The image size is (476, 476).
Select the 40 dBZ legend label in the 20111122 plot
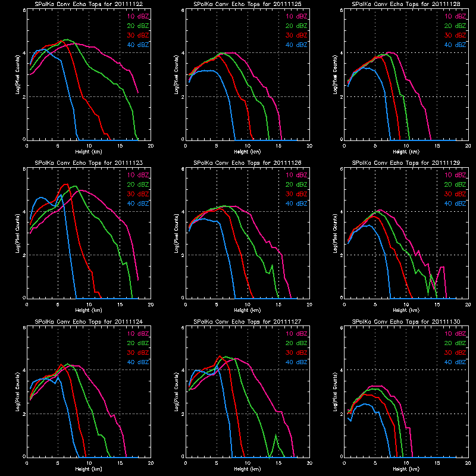[138, 45]
